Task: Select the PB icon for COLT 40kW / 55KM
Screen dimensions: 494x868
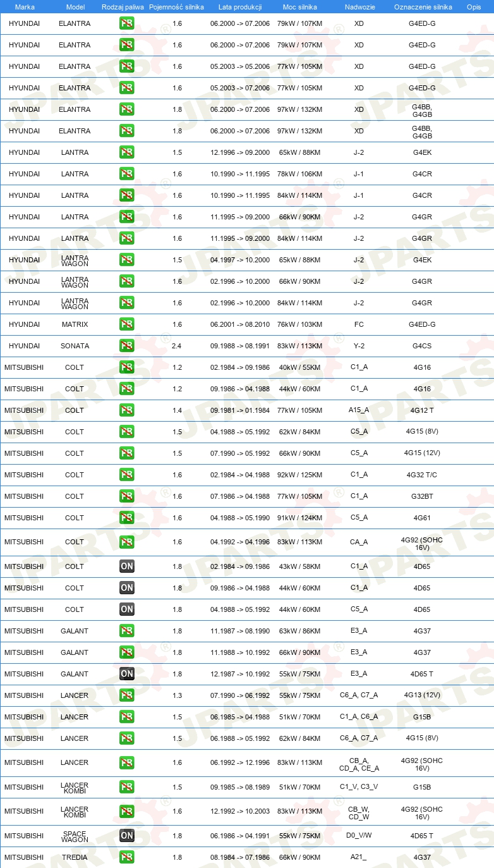Action: click(127, 367)
